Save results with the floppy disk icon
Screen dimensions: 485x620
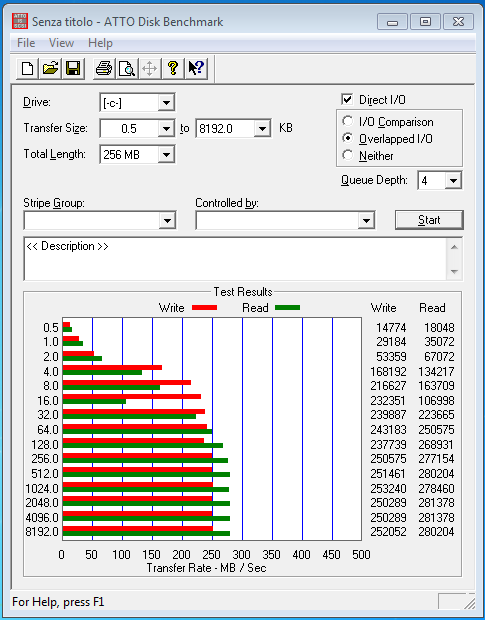(73, 69)
